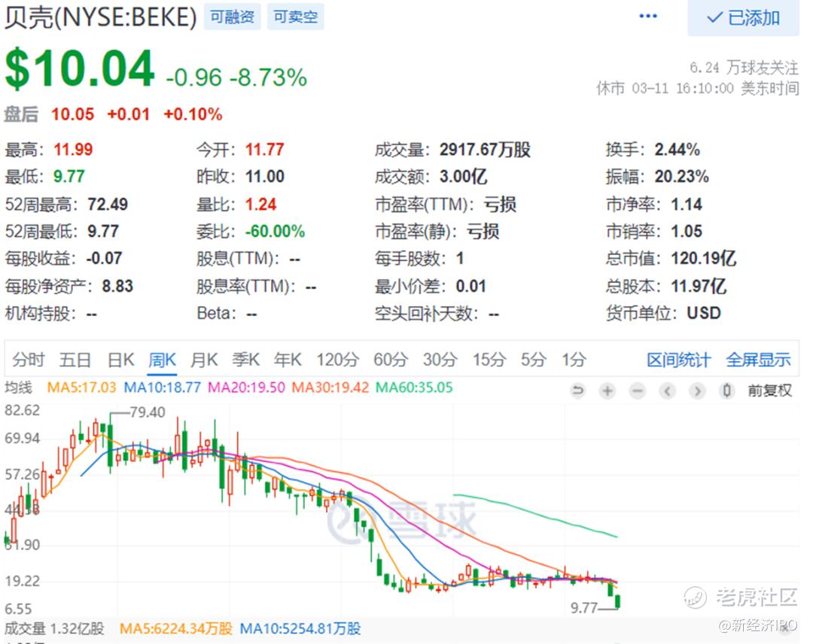Image resolution: width=813 pixels, height=644 pixels.
Task: Click the 成交量 1.32亿股 volume label
Action: [x=54, y=628]
